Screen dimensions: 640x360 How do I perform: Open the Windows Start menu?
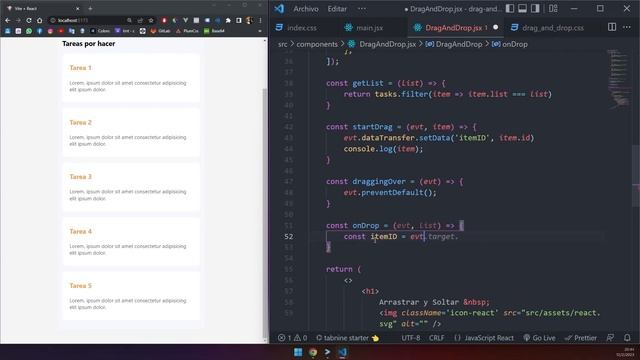point(298,352)
